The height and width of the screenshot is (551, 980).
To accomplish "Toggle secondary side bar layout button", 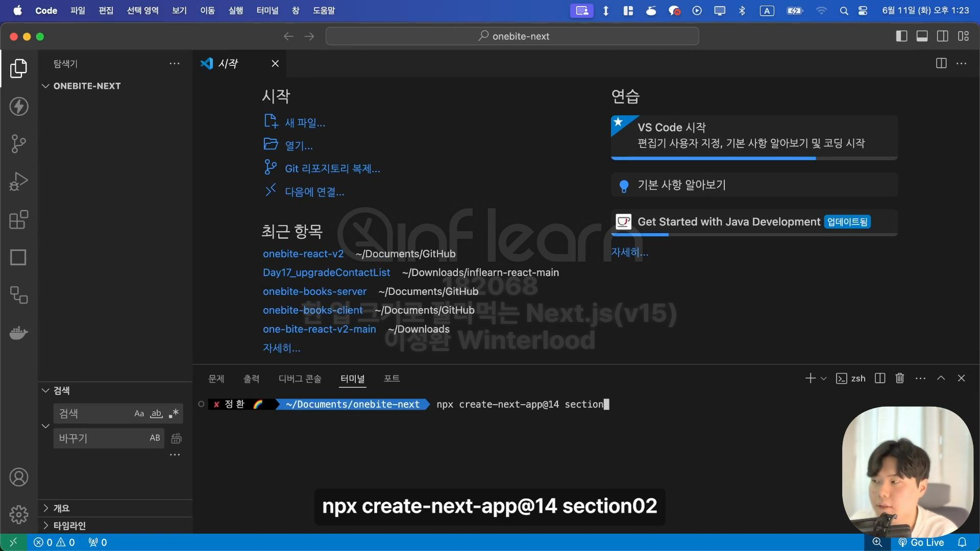I will (943, 36).
